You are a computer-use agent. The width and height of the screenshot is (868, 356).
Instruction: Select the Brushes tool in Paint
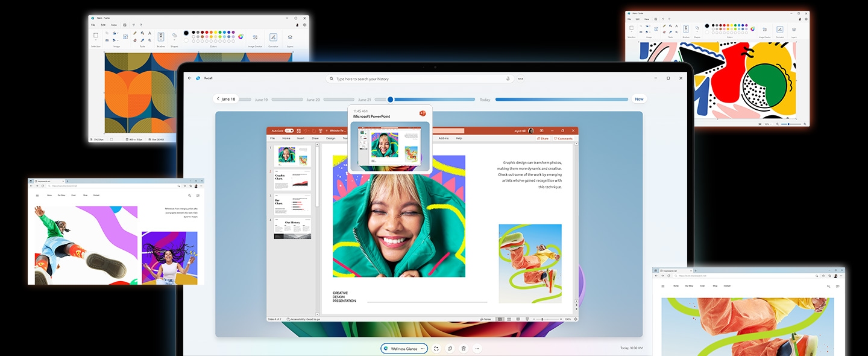click(x=161, y=36)
